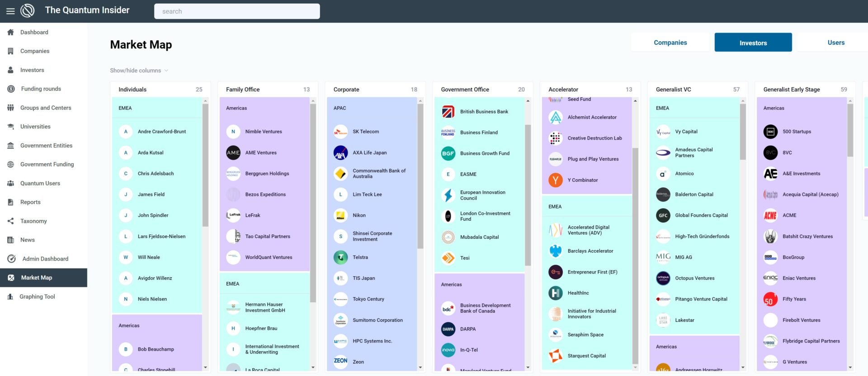The image size is (868, 376).
Task: Click the British Business Bank logo
Action: pos(448,111)
